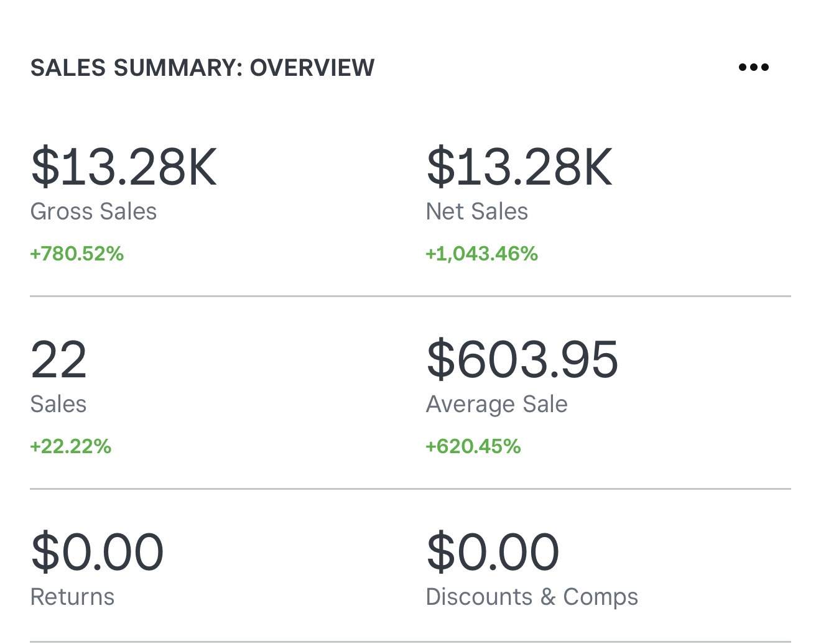The width and height of the screenshot is (821, 644).
Task: Click the divider below Sales count row
Action: point(410,489)
